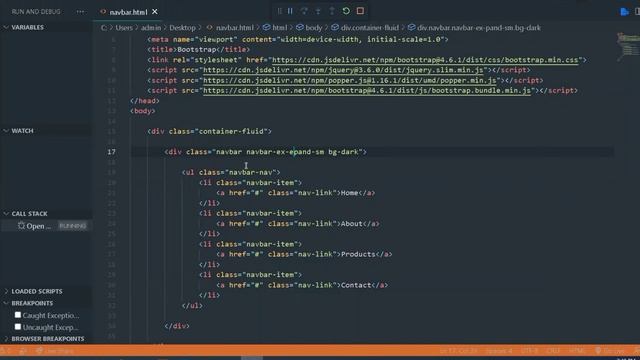This screenshot has height=360, width=640.
Task: Click the RUNNING status badge
Action: 73,226
